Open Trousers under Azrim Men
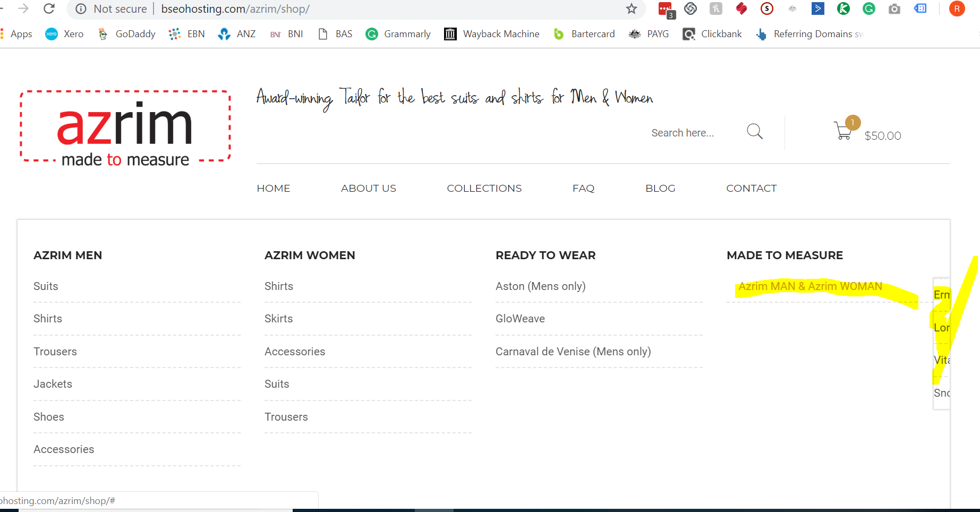The width and height of the screenshot is (980, 512). (55, 352)
